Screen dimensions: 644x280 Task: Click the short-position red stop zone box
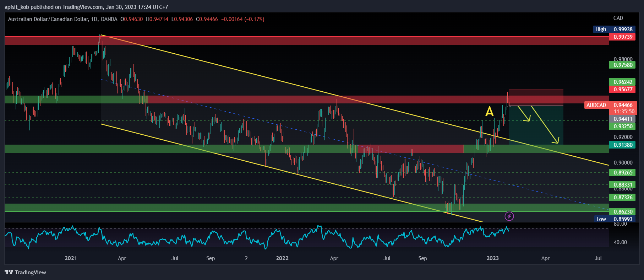point(536,97)
